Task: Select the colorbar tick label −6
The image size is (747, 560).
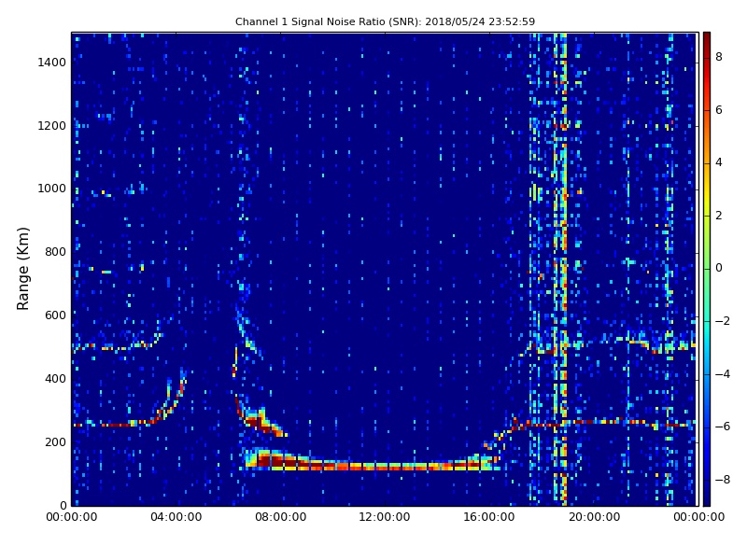Action: [x=723, y=427]
